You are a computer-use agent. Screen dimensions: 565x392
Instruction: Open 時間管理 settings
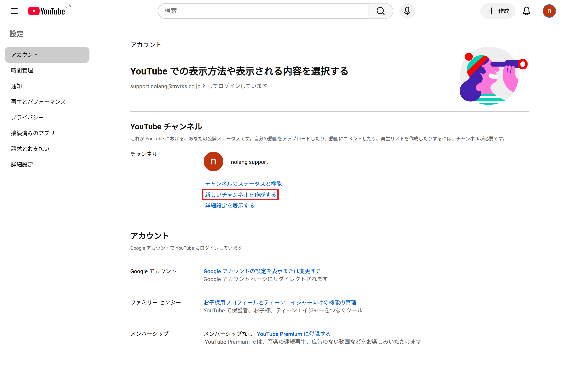[47, 71]
